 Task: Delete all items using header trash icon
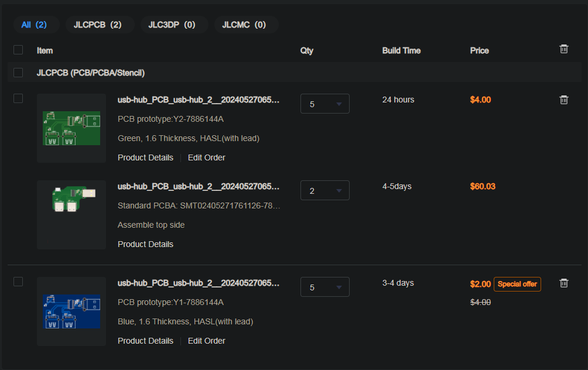pyautogui.click(x=563, y=49)
